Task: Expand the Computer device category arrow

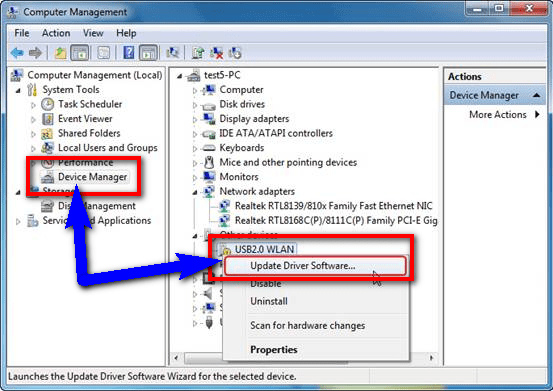Action: 195,91
